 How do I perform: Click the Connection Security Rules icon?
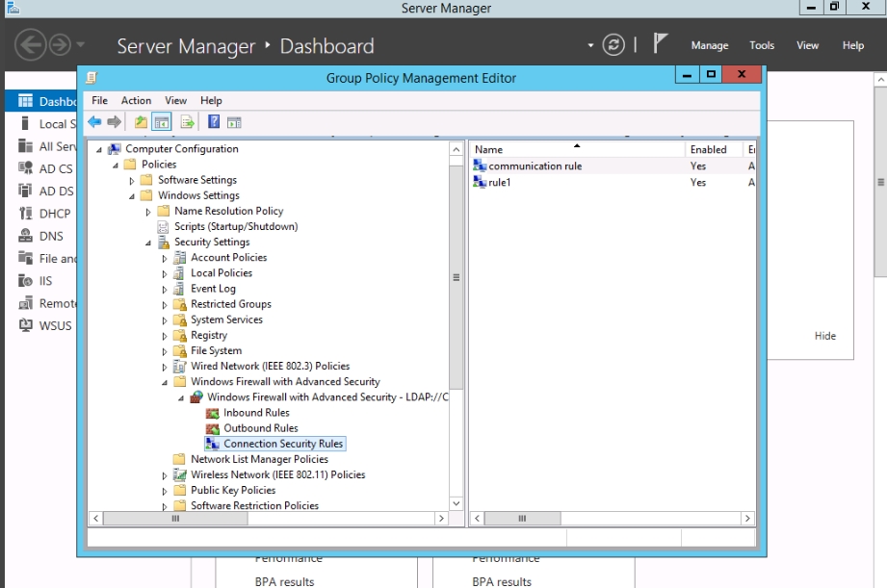(x=213, y=444)
